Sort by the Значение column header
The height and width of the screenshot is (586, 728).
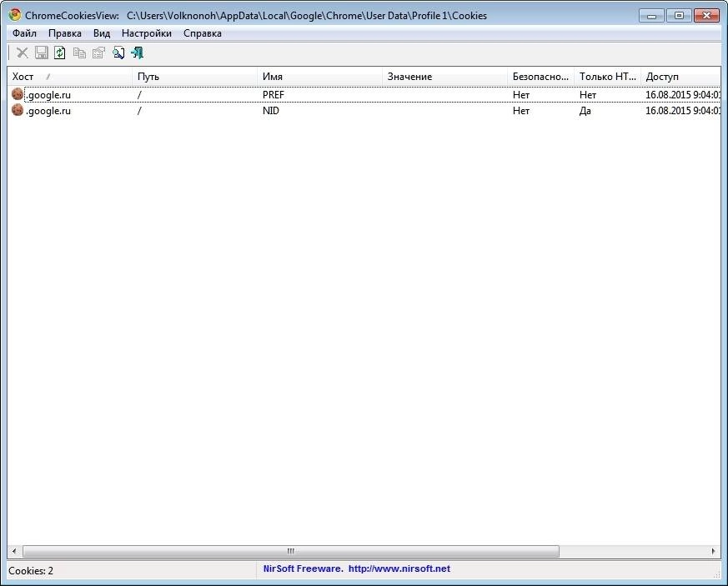[444, 77]
